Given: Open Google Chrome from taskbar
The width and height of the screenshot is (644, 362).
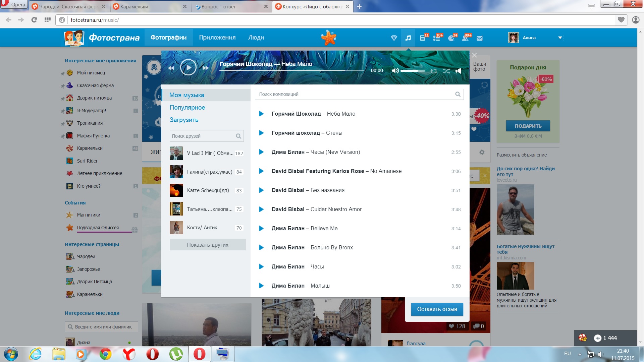Looking at the screenshot, I should click(x=105, y=354).
